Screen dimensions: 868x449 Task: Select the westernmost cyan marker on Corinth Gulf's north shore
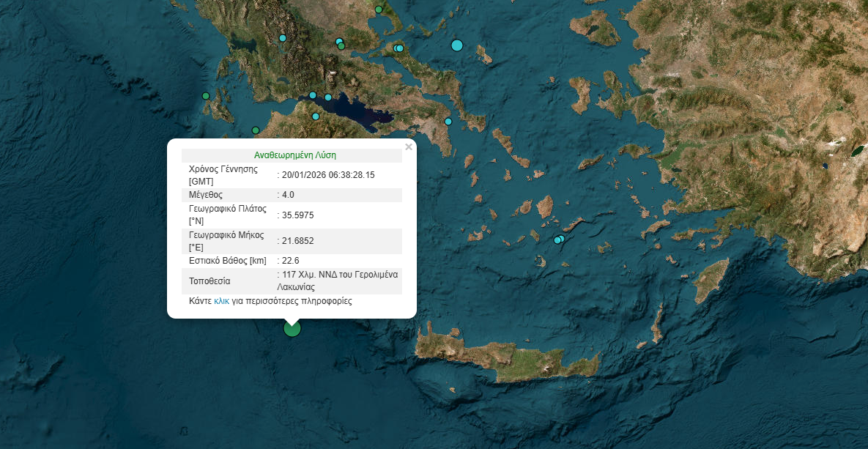pos(313,95)
